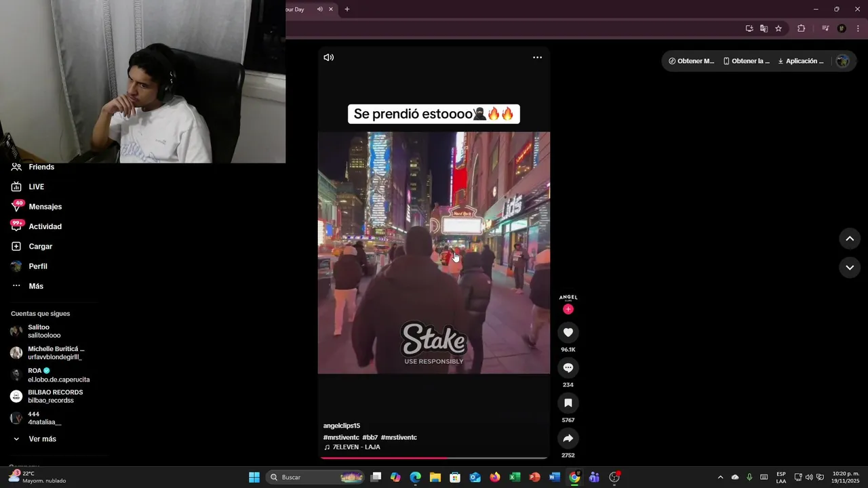Open the comments bubble icon

pos(568,367)
